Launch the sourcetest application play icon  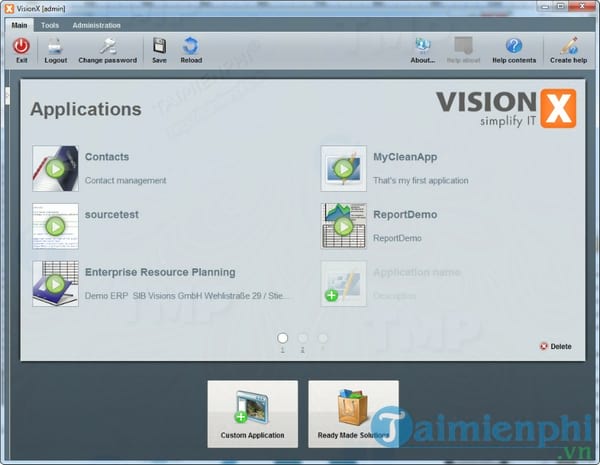tap(55, 227)
